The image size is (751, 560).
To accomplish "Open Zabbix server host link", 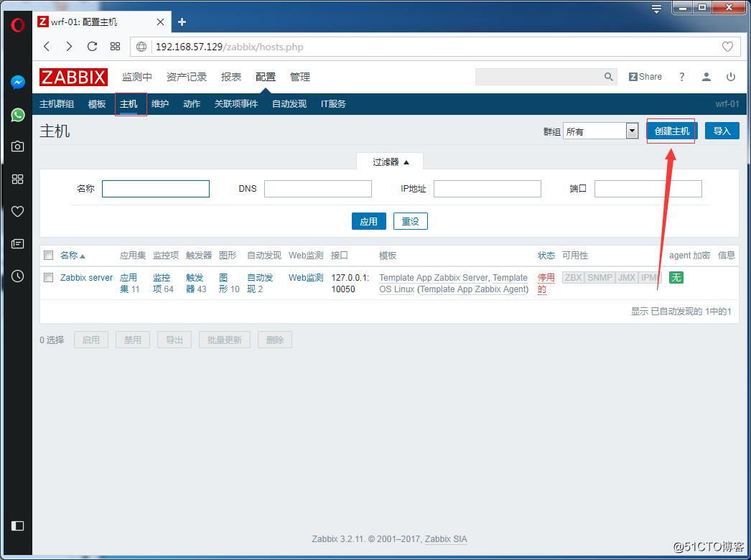I will coord(86,277).
